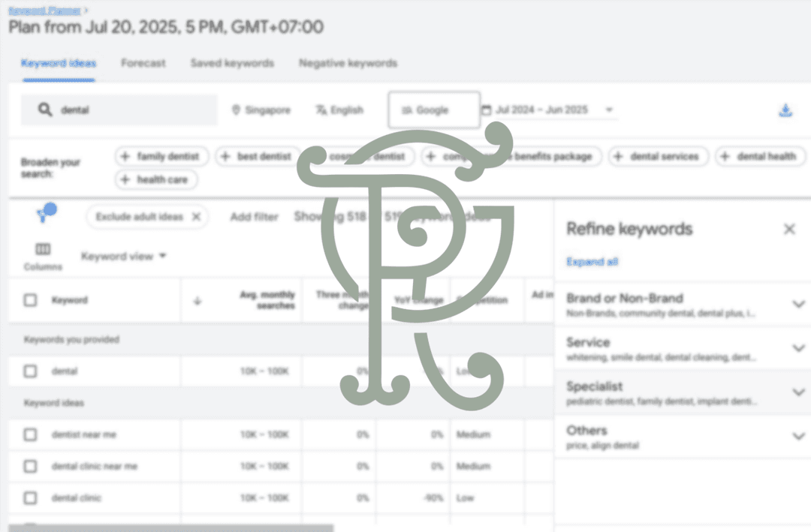Open the Google search network selector
Viewport: 811px width, 532px height.
point(434,110)
